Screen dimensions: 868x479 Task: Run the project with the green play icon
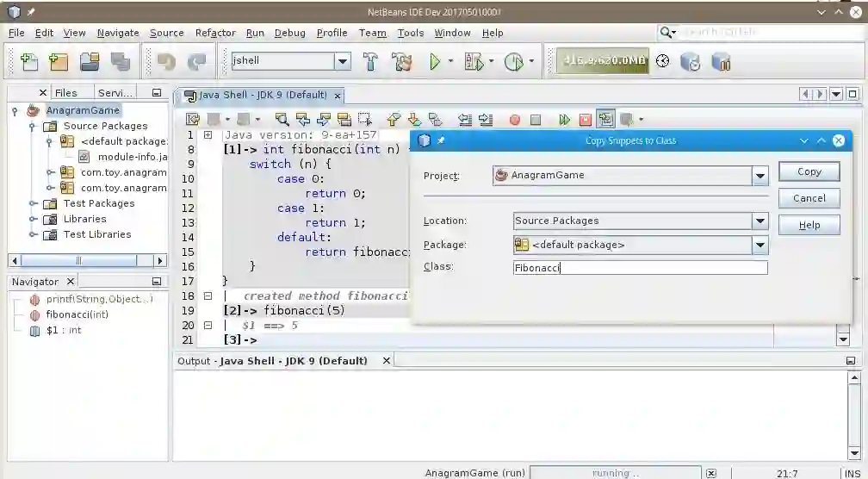point(435,61)
